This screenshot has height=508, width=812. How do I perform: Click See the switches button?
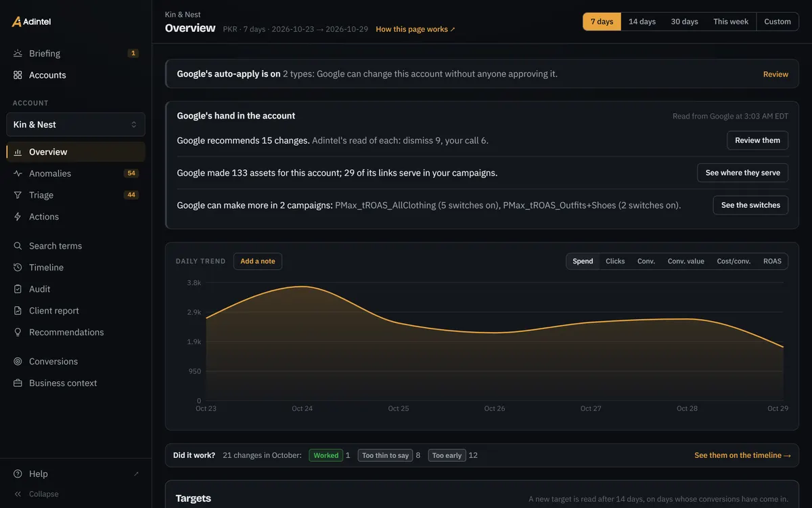[x=750, y=205]
